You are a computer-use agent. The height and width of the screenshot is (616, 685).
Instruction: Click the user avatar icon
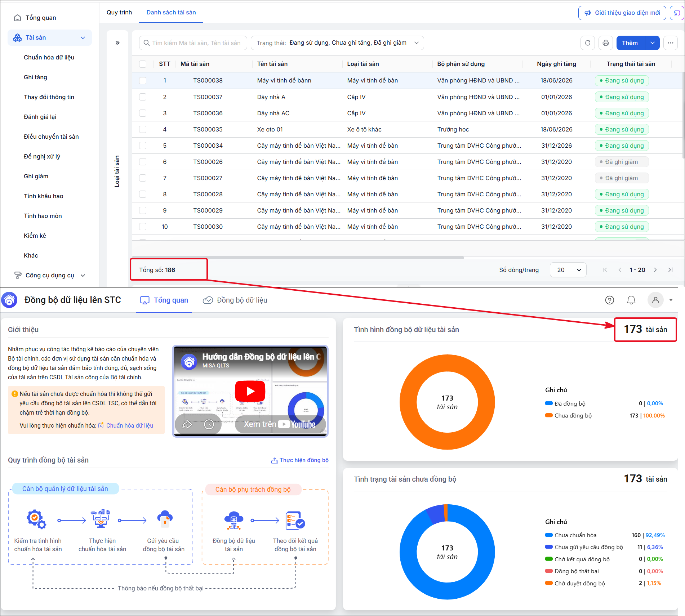click(655, 300)
